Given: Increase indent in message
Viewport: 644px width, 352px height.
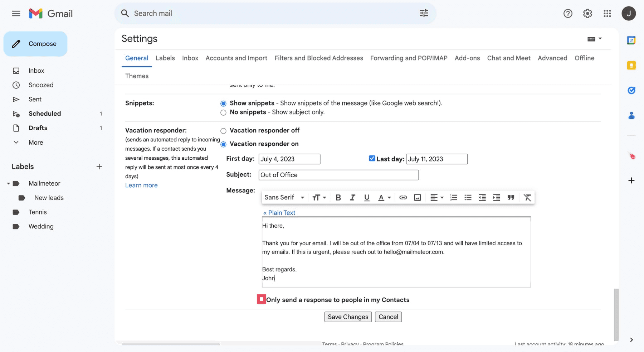Looking at the screenshot, I should click(x=497, y=197).
